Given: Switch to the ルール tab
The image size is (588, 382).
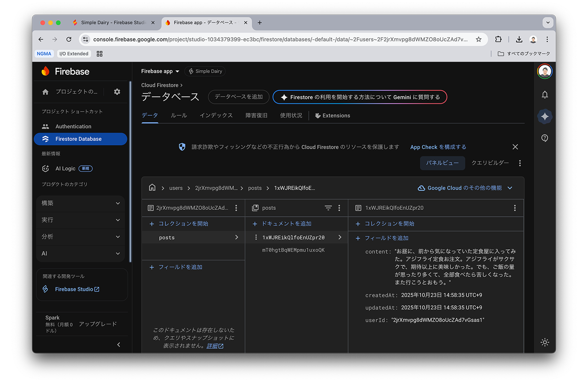Looking at the screenshot, I should (x=179, y=115).
